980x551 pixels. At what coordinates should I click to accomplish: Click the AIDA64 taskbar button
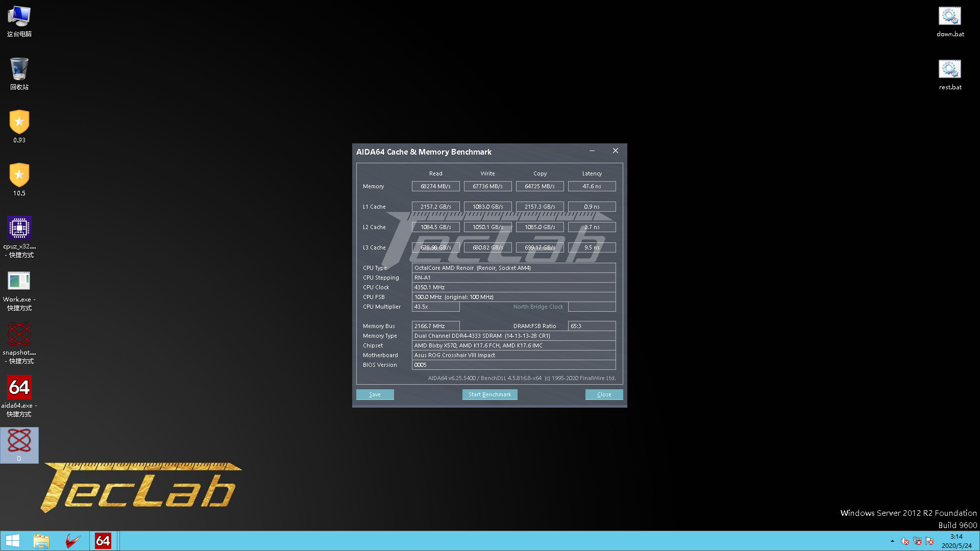pyautogui.click(x=103, y=541)
